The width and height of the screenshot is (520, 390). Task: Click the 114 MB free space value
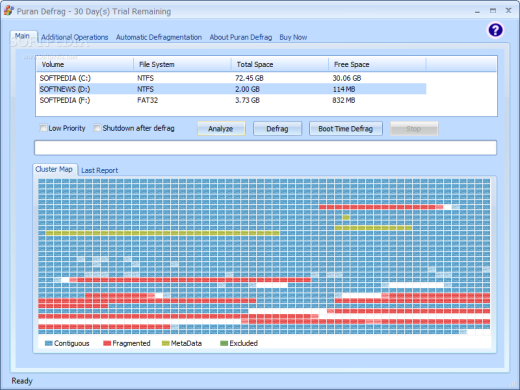[x=344, y=89]
